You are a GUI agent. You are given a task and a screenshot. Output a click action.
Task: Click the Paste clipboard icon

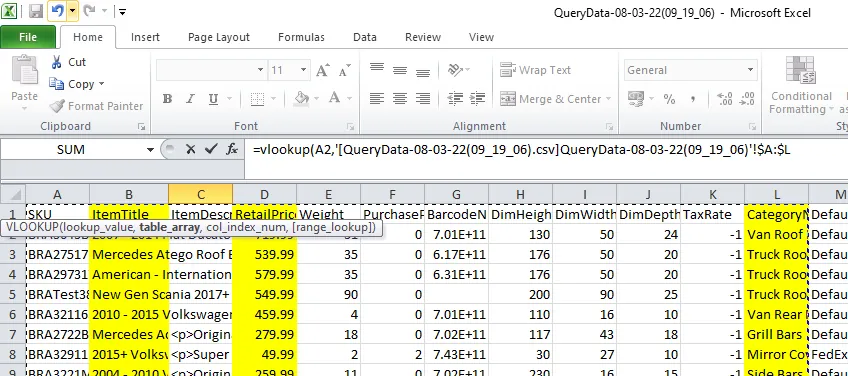click(x=24, y=70)
